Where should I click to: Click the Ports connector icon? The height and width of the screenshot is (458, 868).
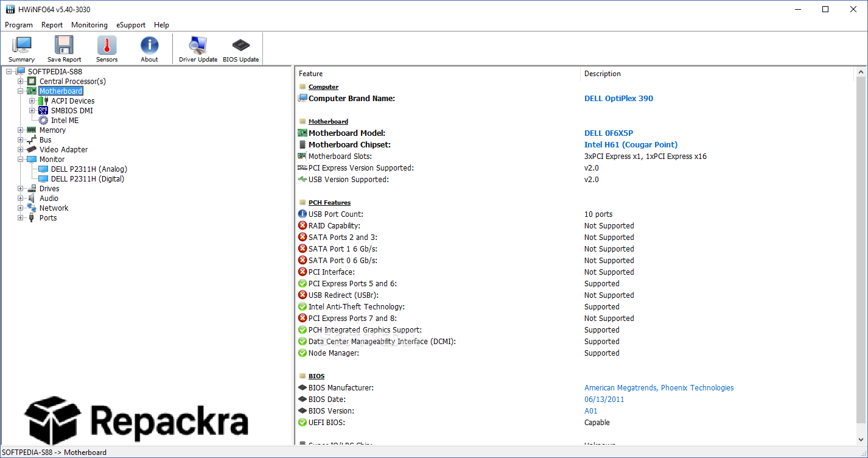click(x=32, y=218)
